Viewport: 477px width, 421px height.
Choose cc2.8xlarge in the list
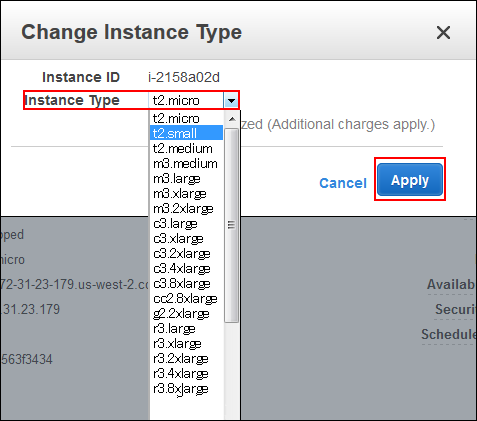pos(186,298)
